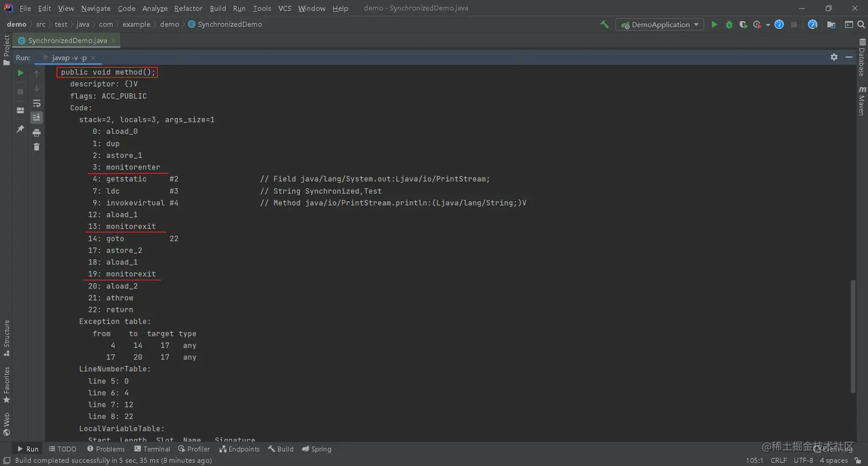Click the down arrow in Run panel
Screen dimensions: 868x466
point(37,88)
